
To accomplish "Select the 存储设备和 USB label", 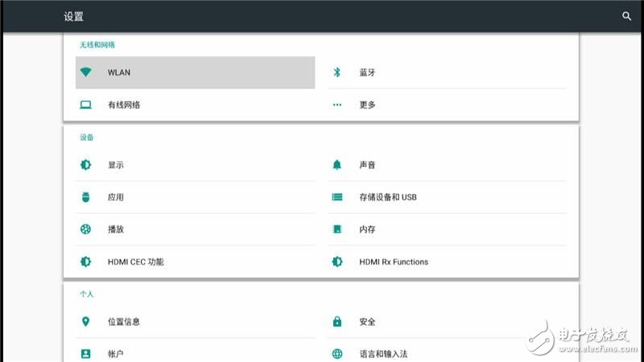I will tap(388, 197).
